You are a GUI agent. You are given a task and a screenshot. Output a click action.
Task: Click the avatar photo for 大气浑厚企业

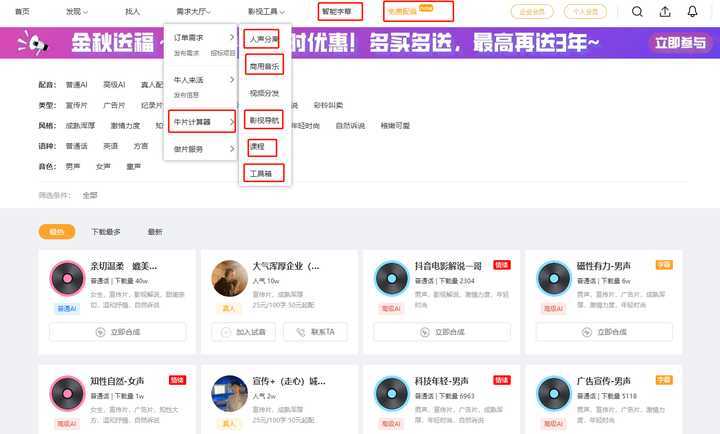(x=230, y=278)
